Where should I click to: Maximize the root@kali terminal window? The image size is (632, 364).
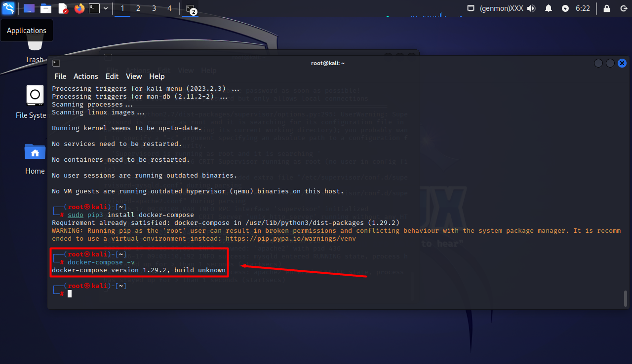(610, 63)
